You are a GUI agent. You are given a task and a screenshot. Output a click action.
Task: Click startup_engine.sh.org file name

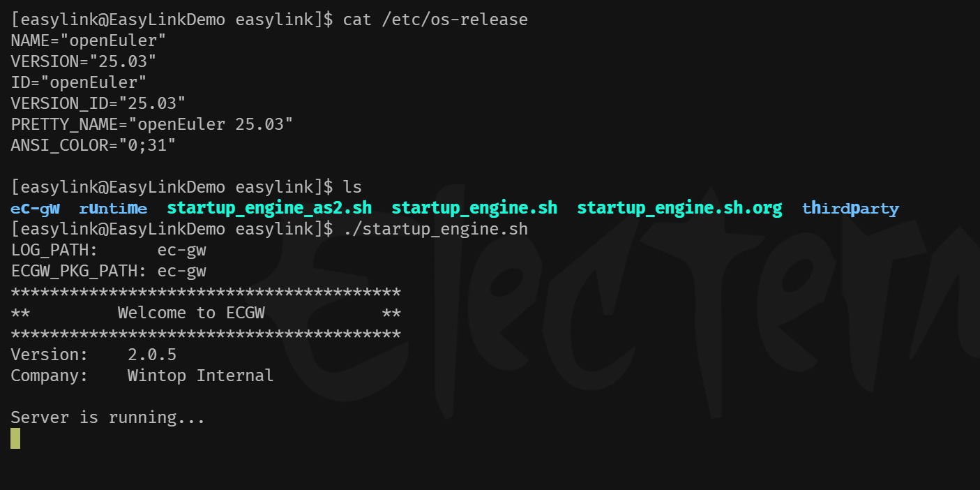pos(679,208)
